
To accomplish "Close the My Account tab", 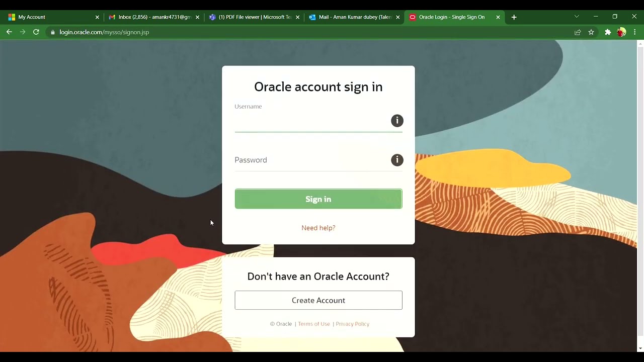I will click(97, 17).
